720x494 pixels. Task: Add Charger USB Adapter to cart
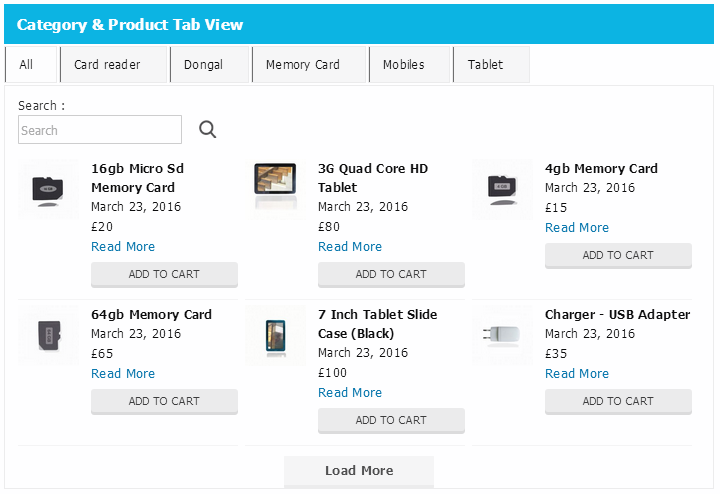(618, 401)
